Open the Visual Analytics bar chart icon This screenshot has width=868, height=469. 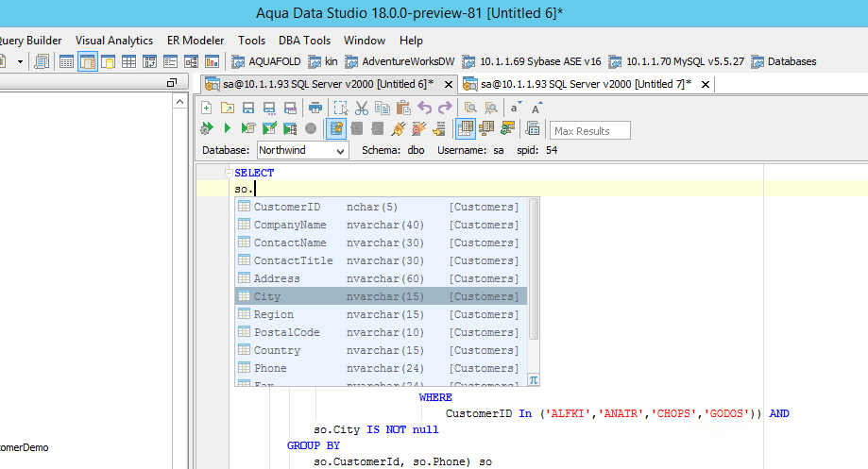[x=212, y=61]
